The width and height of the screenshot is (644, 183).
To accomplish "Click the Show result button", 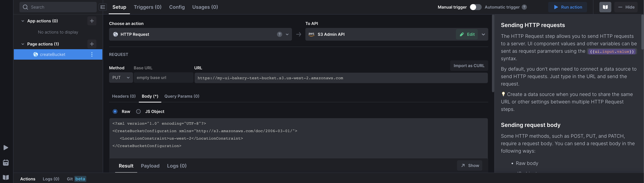I will [470, 165].
